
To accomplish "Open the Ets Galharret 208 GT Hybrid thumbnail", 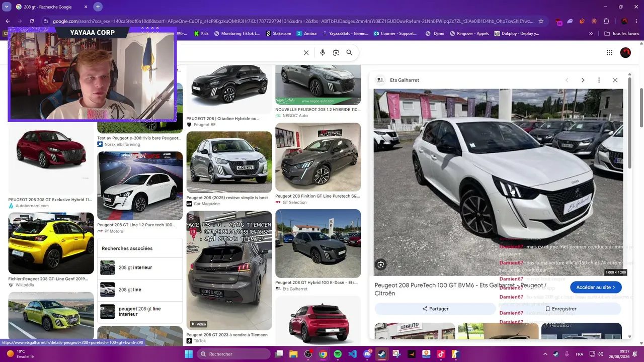I will 318,243.
